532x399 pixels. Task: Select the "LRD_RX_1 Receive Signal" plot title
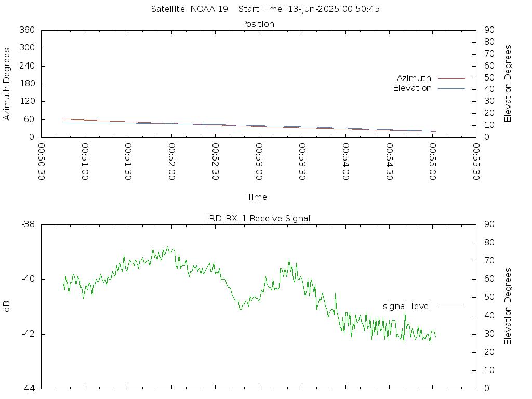tap(258, 219)
